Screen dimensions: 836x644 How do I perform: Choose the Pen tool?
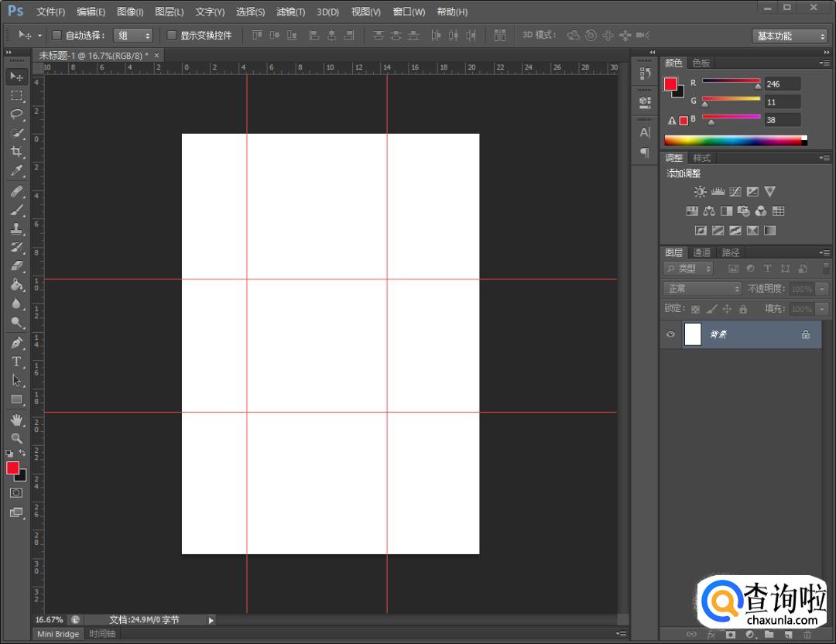click(x=16, y=343)
